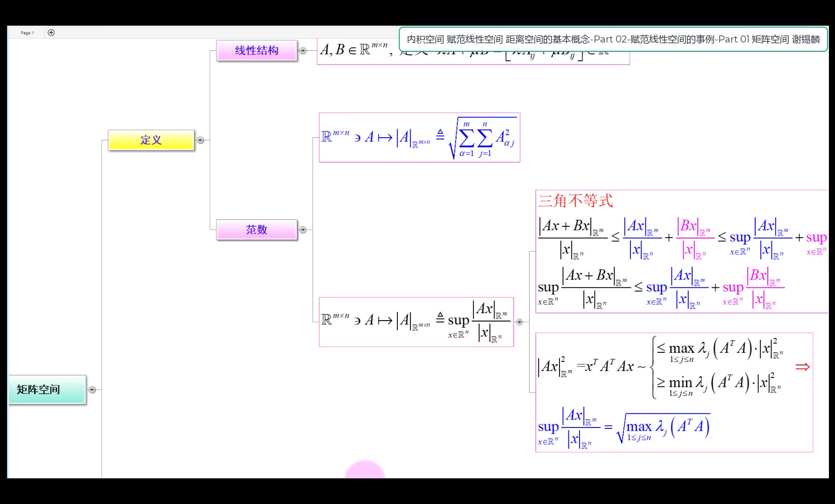Add a new page with plus icon
Viewport: 835px width, 504px height.
tap(51, 33)
